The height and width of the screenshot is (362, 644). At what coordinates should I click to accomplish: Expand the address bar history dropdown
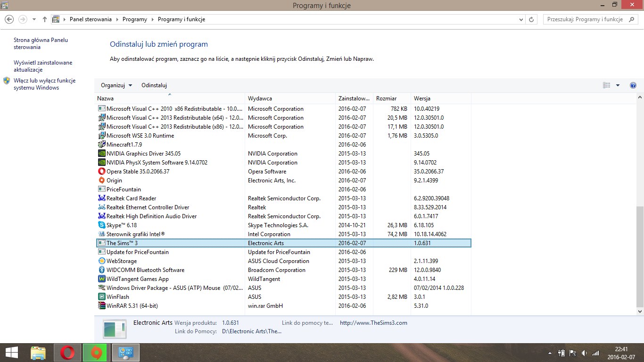pos(521,19)
